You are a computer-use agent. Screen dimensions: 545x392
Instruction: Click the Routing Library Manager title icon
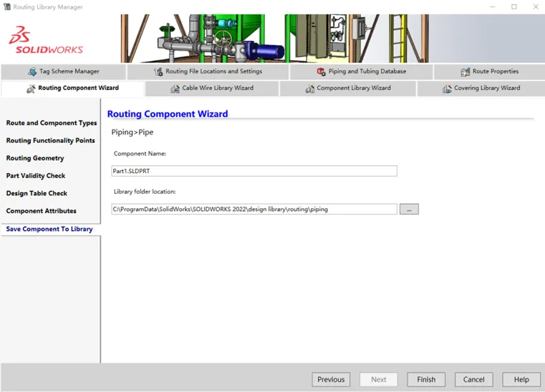(7, 6)
